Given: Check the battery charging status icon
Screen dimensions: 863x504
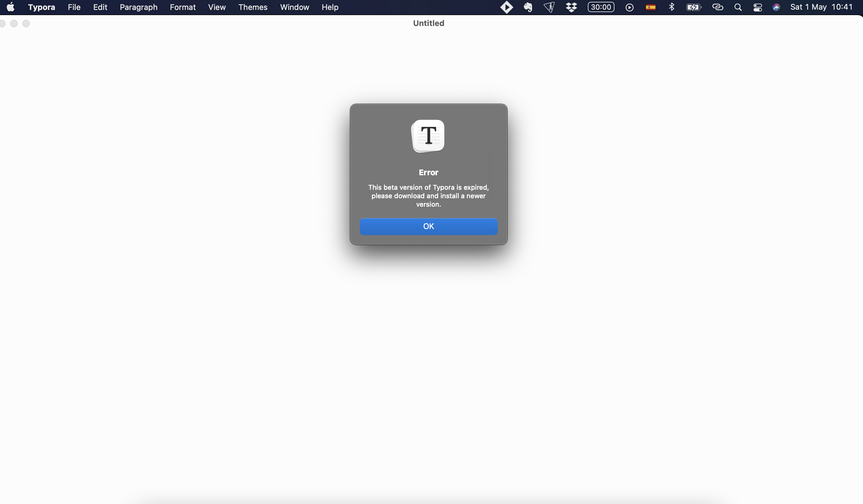Looking at the screenshot, I should [x=694, y=7].
